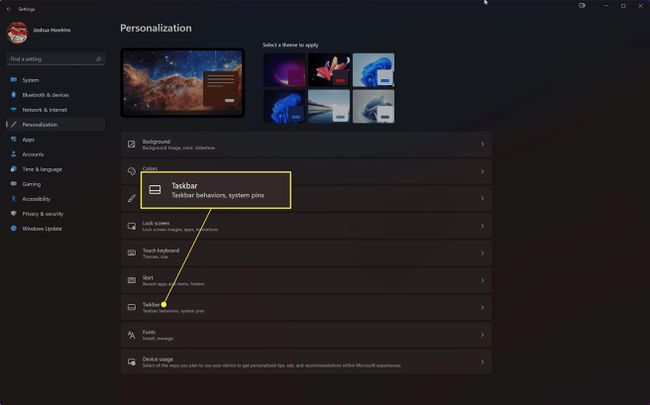Open Gaming settings text

click(x=32, y=184)
